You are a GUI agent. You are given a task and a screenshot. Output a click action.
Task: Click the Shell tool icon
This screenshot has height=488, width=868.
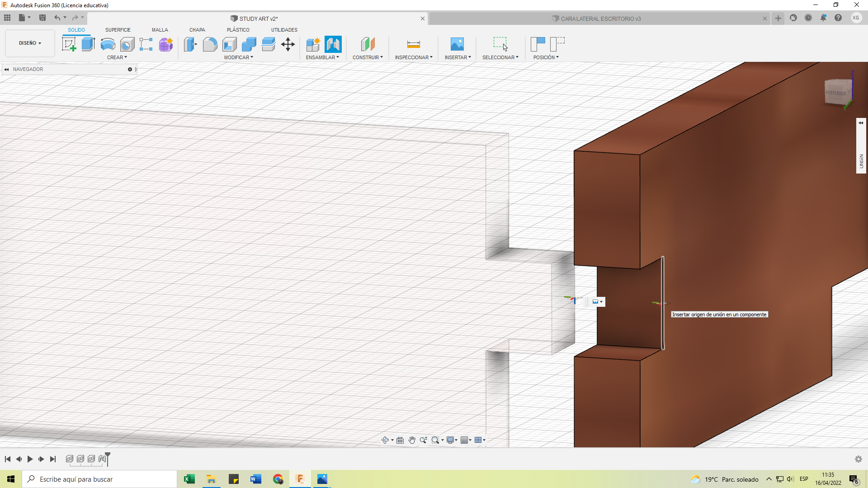coord(230,44)
